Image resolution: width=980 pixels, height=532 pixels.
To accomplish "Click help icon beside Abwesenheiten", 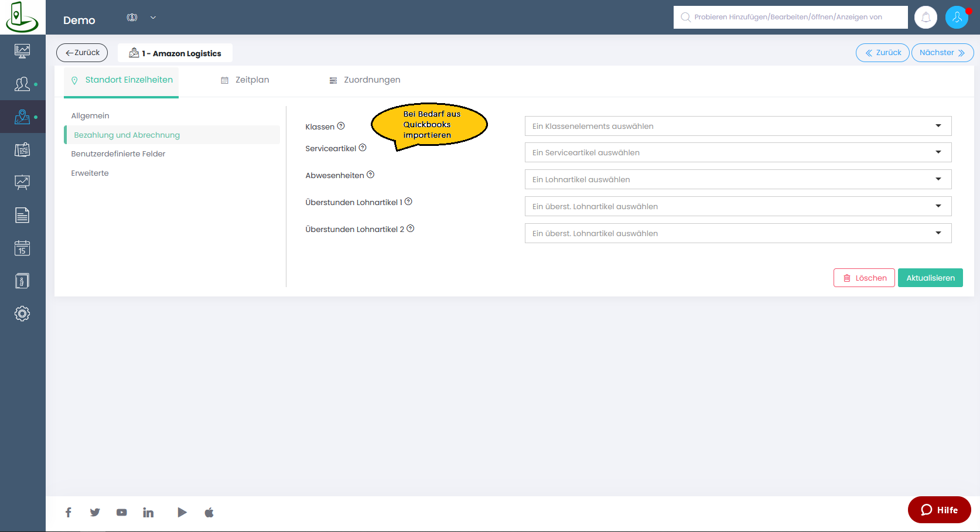I will pos(370,175).
